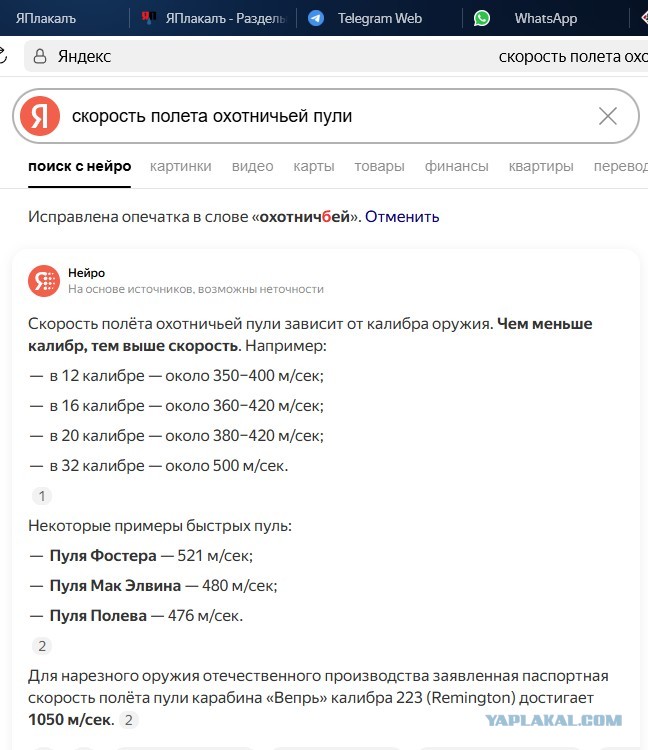
Task: Switch to the видео search tab
Action: point(253,166)
